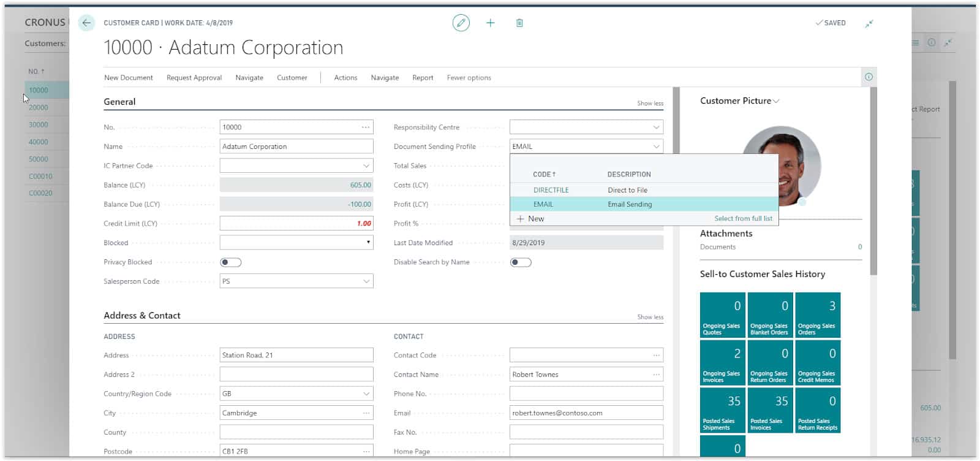
Task: Open the Report menu
Action: [423, 78]
